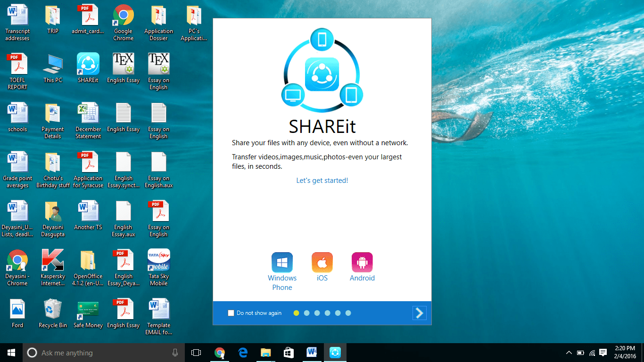
Task: Click the battery status tray icon
Action: 580,353
